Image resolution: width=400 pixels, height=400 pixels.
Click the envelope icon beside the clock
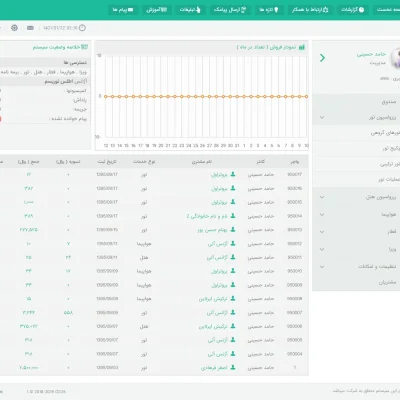click(30, 28)
